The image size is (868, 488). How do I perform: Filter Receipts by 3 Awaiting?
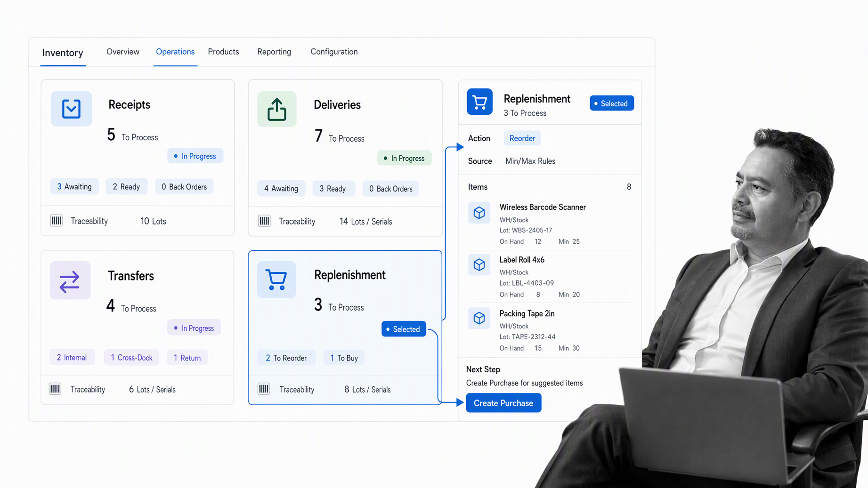(x=74, y=187)
